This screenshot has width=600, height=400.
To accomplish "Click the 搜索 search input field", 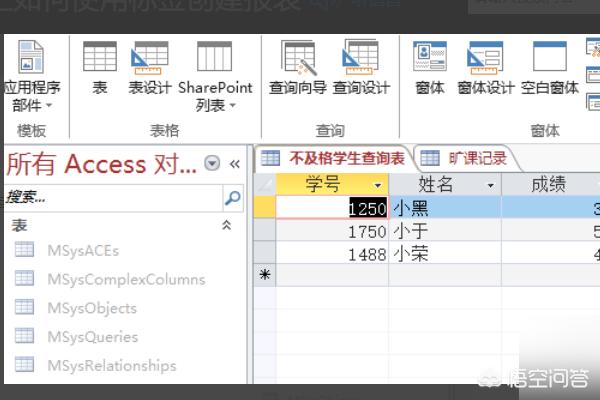I will [110, 198].
